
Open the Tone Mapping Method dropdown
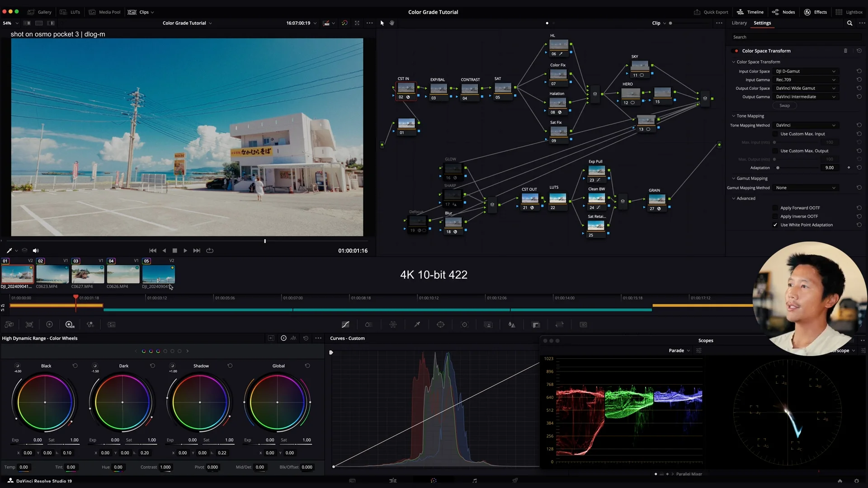pos(806,125)
